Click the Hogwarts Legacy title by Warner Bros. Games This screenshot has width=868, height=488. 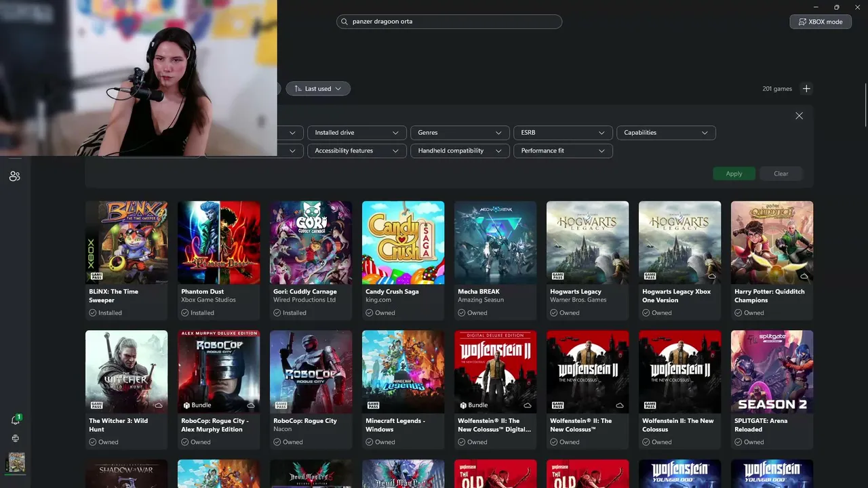576,292
